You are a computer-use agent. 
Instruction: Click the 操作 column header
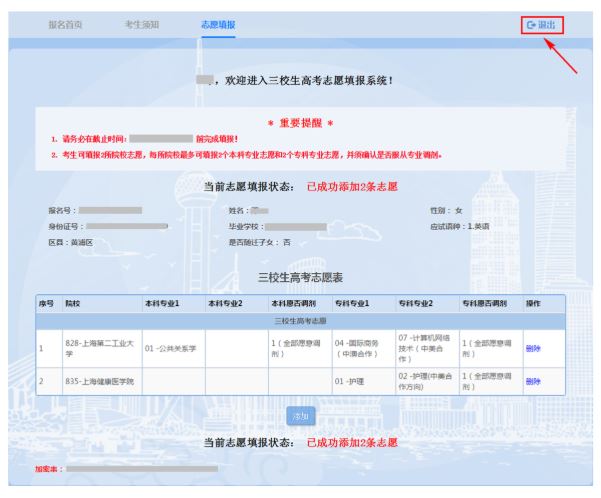[x=533, y=303]
